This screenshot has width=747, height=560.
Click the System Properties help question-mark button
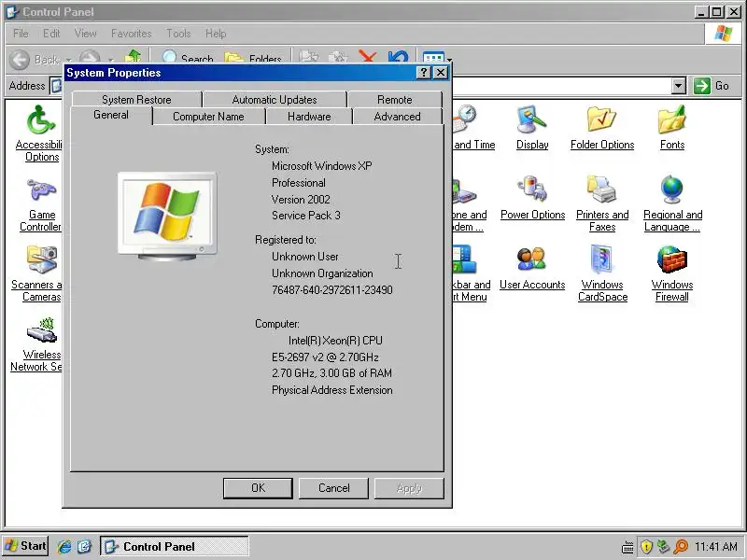423,73
